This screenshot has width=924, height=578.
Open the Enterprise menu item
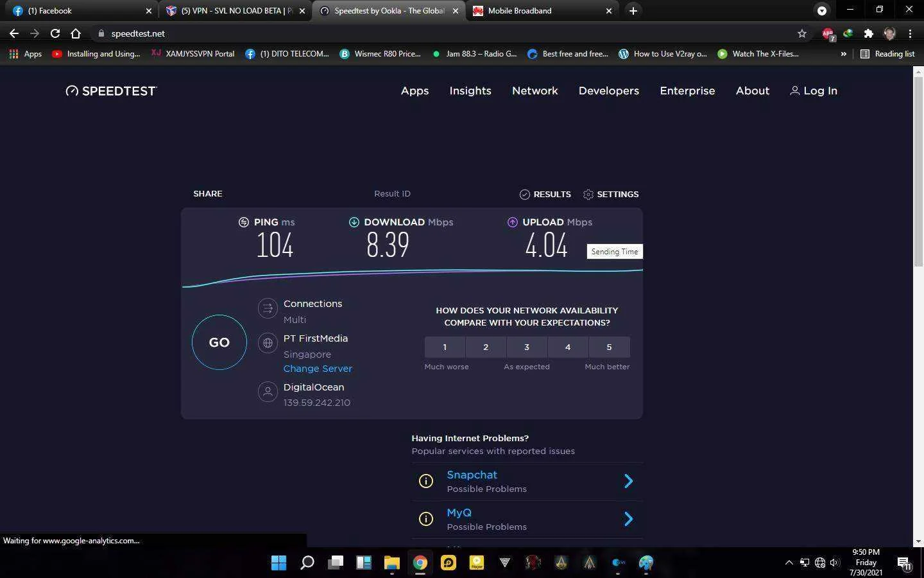687,91
